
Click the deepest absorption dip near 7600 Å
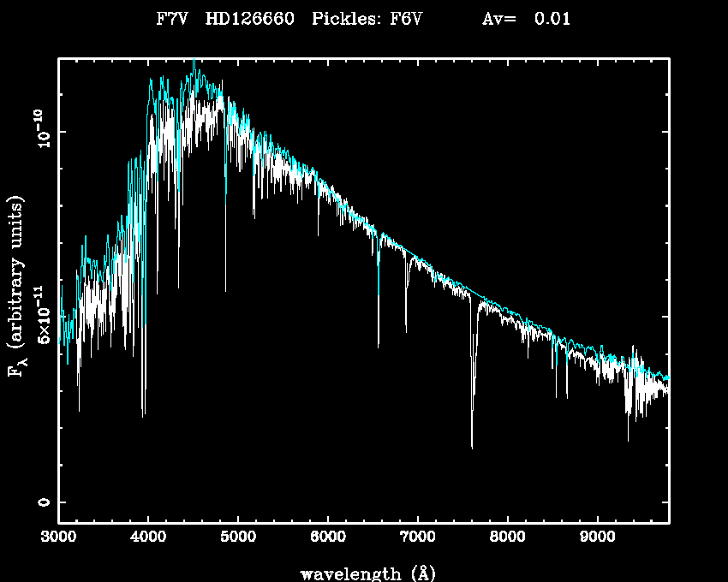(x=472, y=445)
